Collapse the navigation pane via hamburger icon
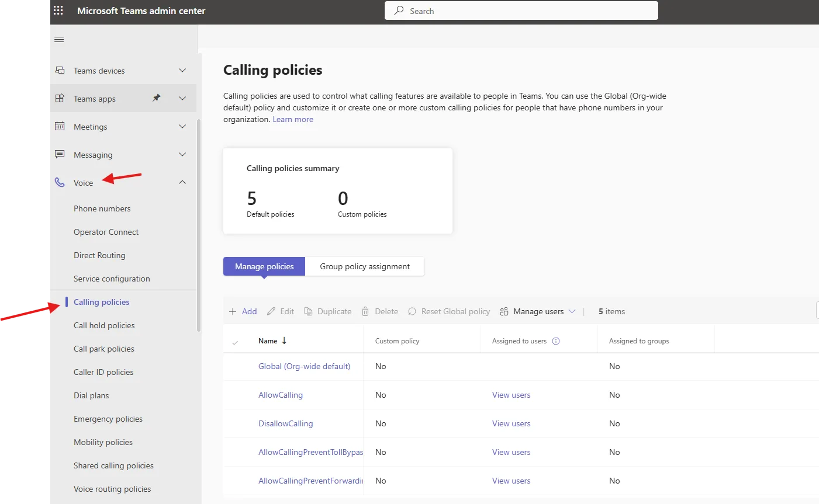 coord(58,39)
